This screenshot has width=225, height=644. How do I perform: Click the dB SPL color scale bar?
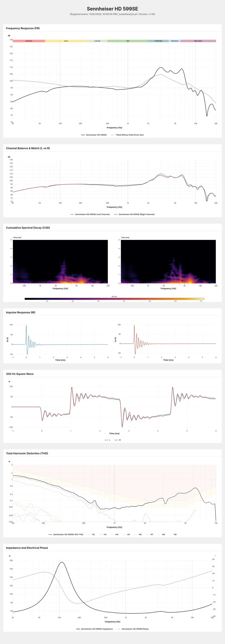[114, 299]
